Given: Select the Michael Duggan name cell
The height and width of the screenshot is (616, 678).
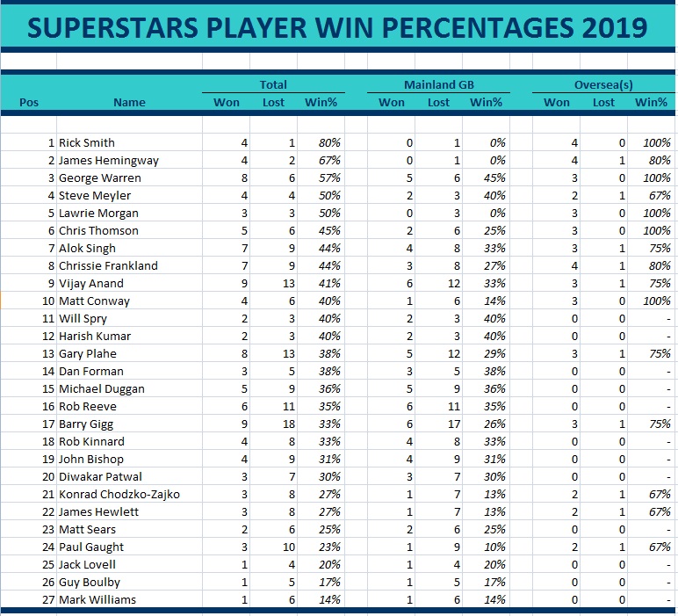Looking at the screenshot, I should [x=101, y=388].
